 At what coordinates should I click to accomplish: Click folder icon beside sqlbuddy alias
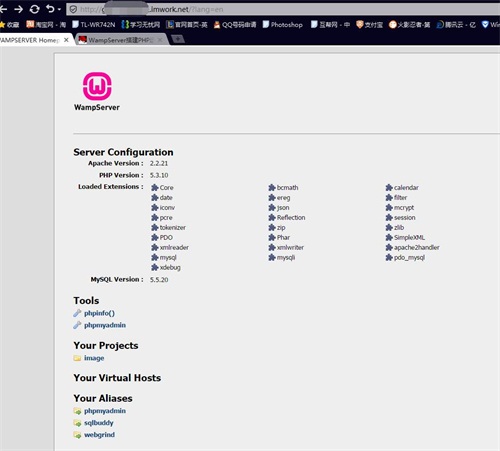[77, 423]
